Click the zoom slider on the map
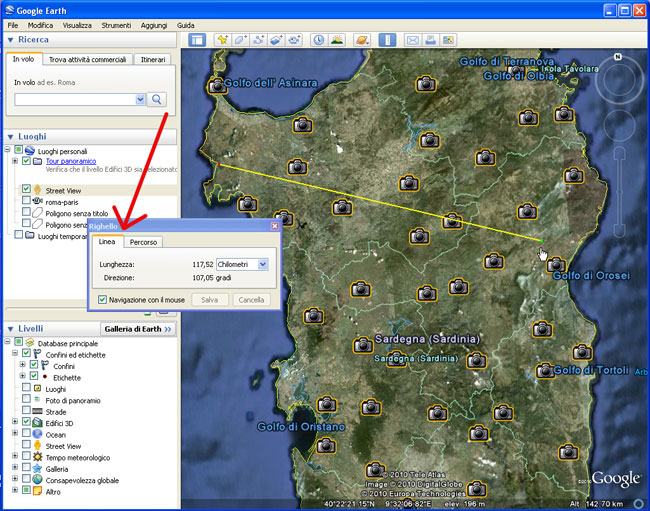The image size is (650, 511). pyautogui.click(x=619, y=191)
